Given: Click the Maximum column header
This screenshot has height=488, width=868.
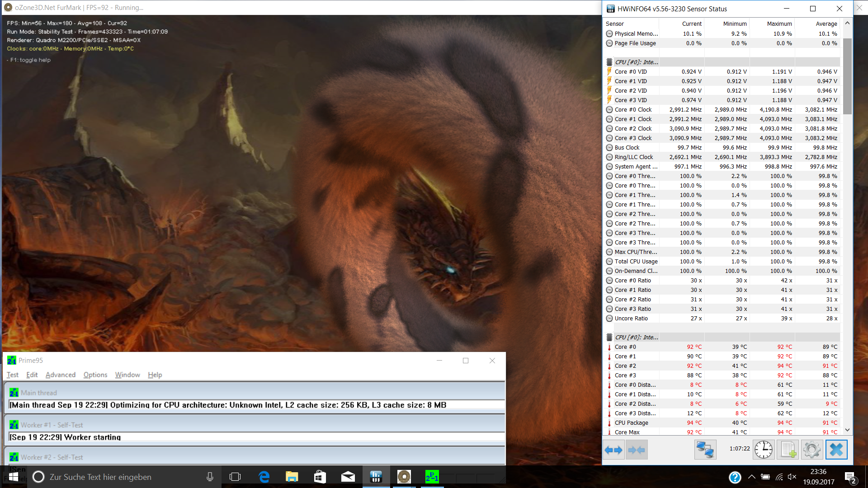Looking at the screenshot, I should click(779, 24).
